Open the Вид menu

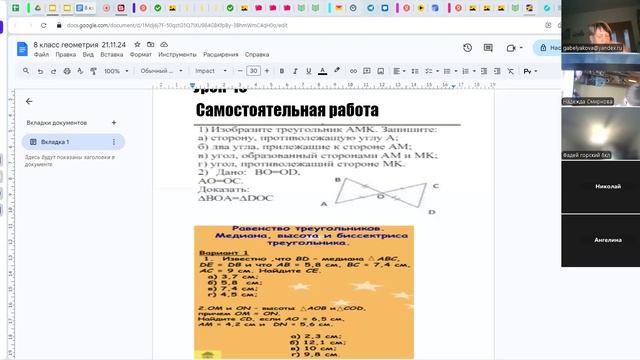pyautogui.click(x=88, y=54)
